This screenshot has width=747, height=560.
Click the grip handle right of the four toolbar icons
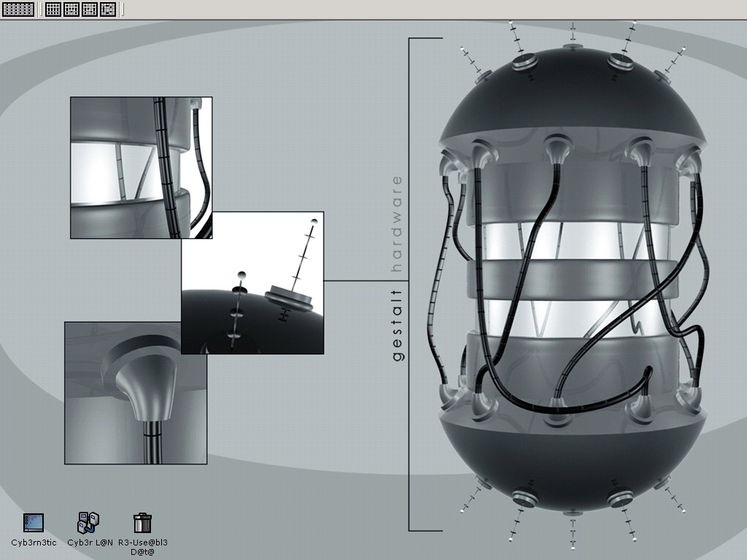tap(121, 9)
